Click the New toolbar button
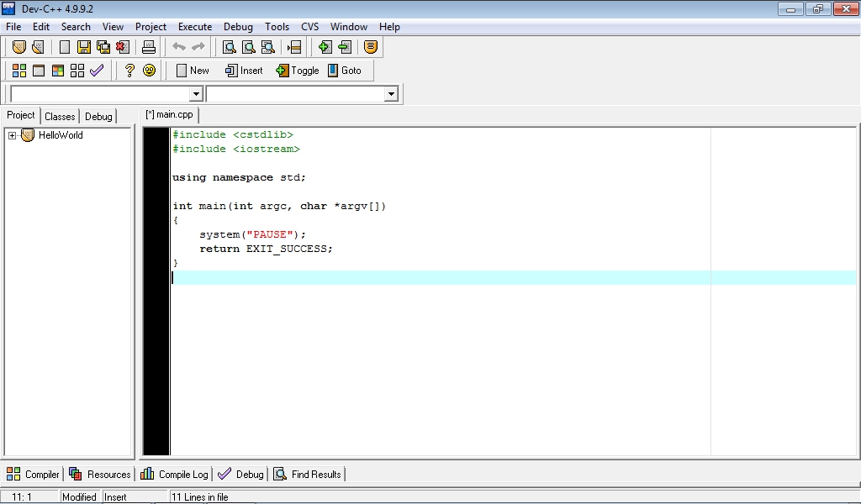Viewport: 861px width, 504px height. pyautogui.click(x=193, y=71)
